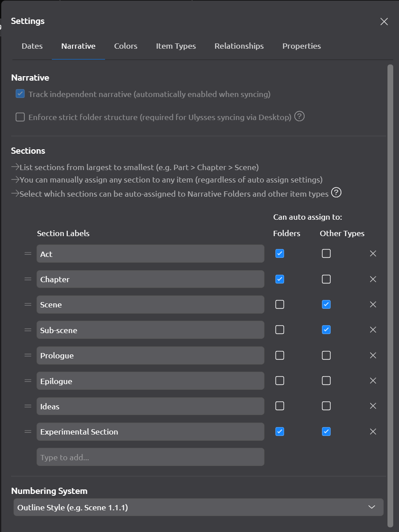Click the help icon beside Enforce strict folder structure
399x532 pixels.
coord(300,117)
